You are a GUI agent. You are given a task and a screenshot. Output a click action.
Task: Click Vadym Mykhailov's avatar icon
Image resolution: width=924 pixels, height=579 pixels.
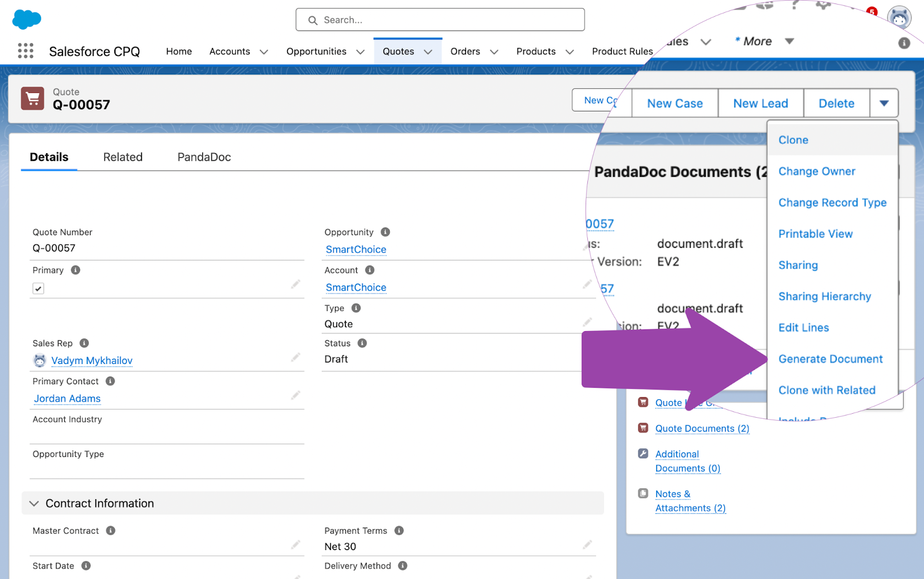[x=40, y=361]
